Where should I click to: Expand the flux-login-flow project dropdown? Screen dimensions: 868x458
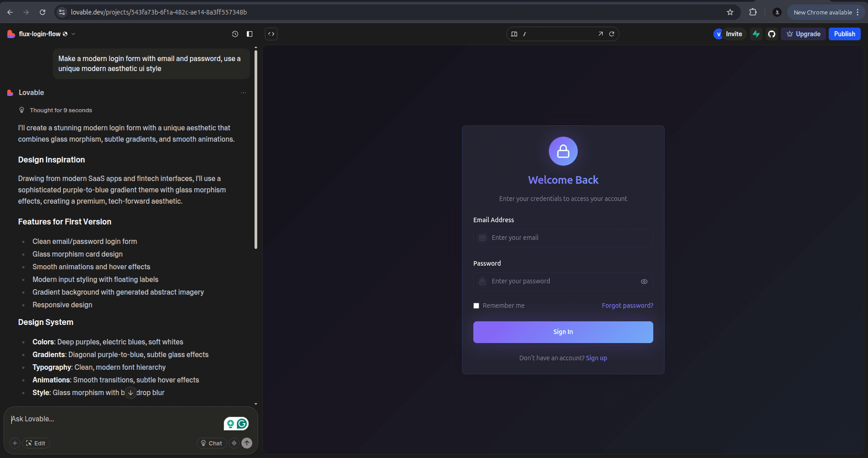click(x=74, y=34)
